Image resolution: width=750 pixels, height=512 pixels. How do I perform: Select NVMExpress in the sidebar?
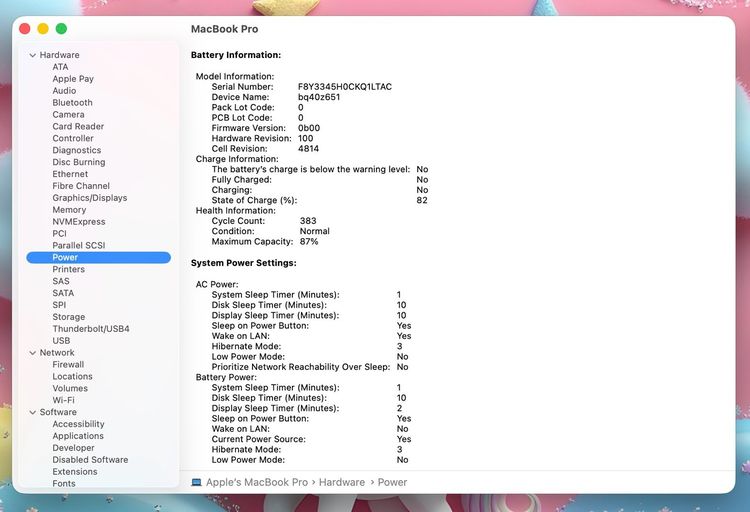tap(79, 222)
